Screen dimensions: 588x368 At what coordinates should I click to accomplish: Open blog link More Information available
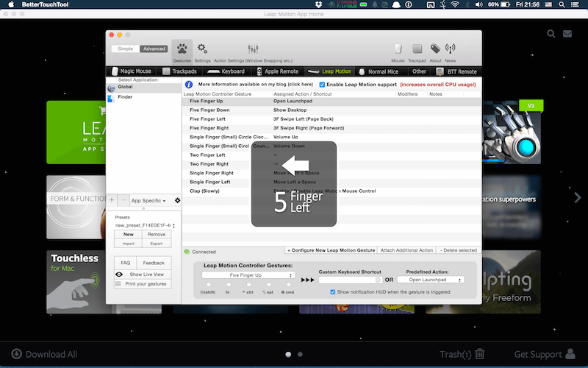255,85
